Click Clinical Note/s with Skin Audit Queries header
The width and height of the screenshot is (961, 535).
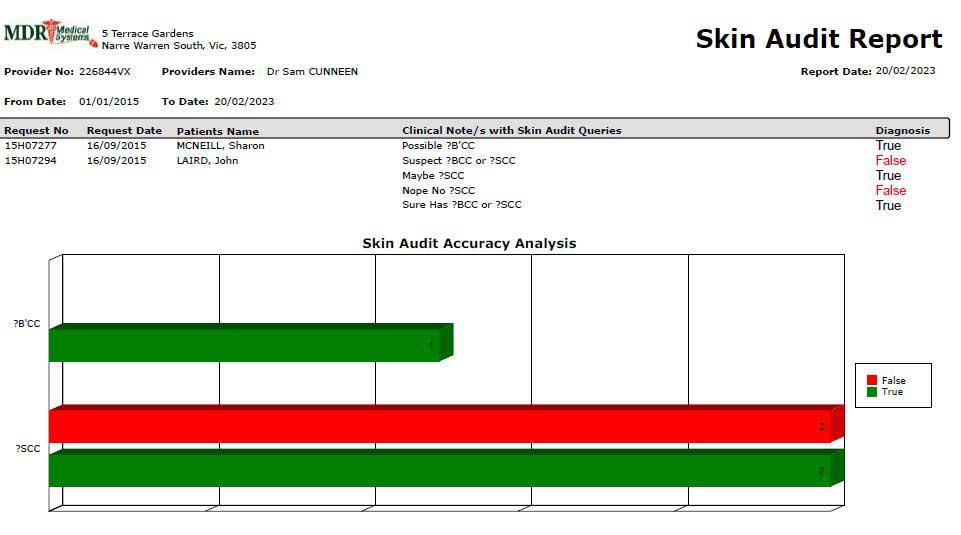click(512, 131)
